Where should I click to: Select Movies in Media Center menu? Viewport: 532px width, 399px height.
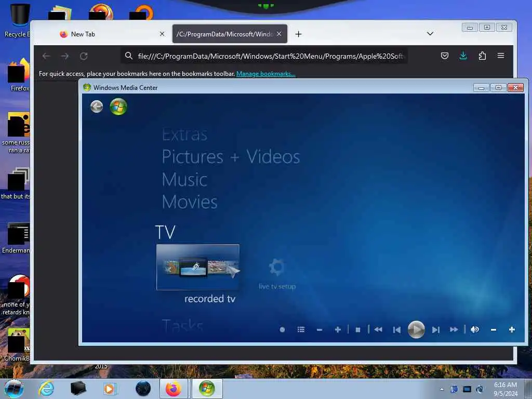[x=190, y=202]
